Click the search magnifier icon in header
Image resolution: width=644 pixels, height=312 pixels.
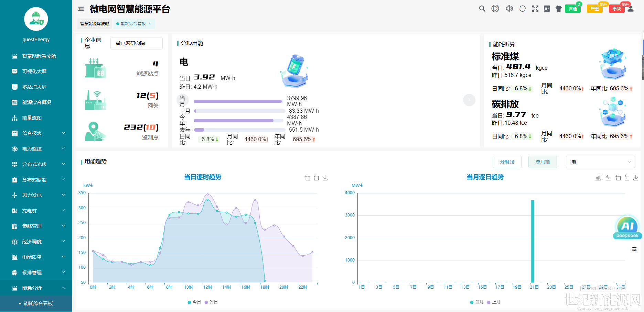pyautogui.click(x=482, y=9)
